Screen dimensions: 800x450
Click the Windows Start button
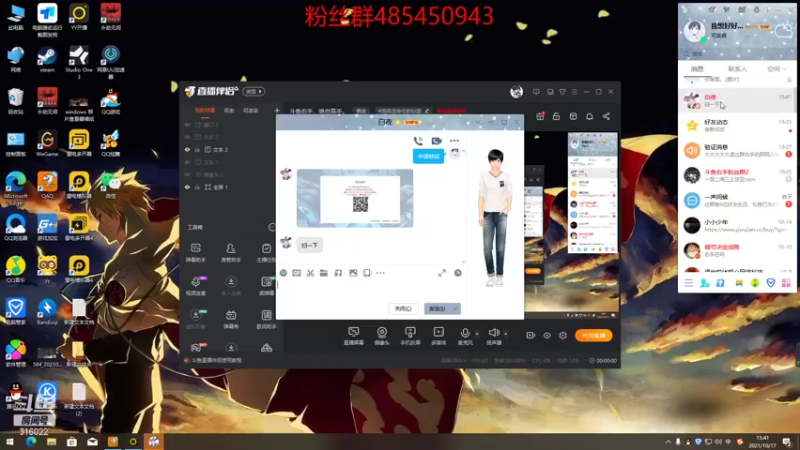pos(10,442)
